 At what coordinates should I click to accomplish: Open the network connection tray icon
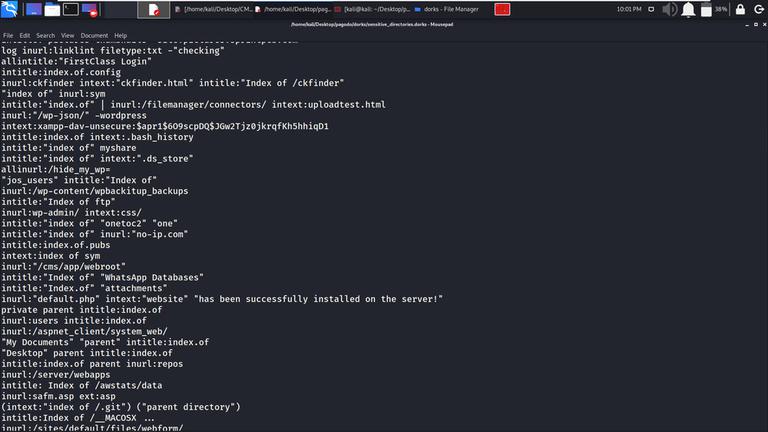click(651, 9)
